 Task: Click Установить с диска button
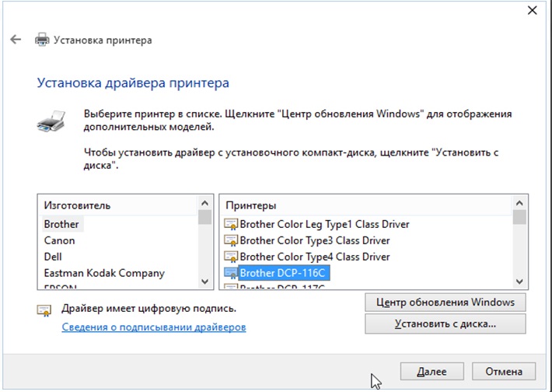click(445, 324)
